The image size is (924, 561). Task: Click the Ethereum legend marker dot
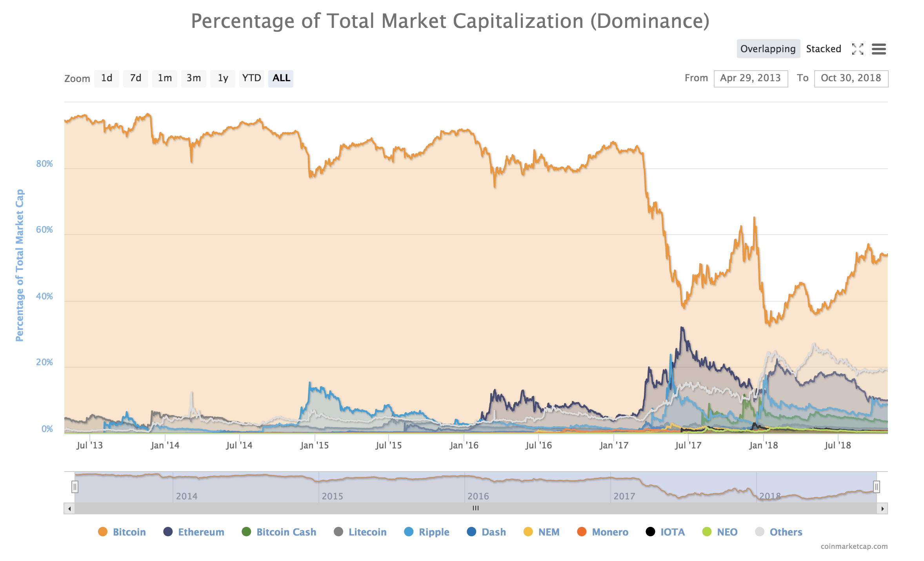168,532
